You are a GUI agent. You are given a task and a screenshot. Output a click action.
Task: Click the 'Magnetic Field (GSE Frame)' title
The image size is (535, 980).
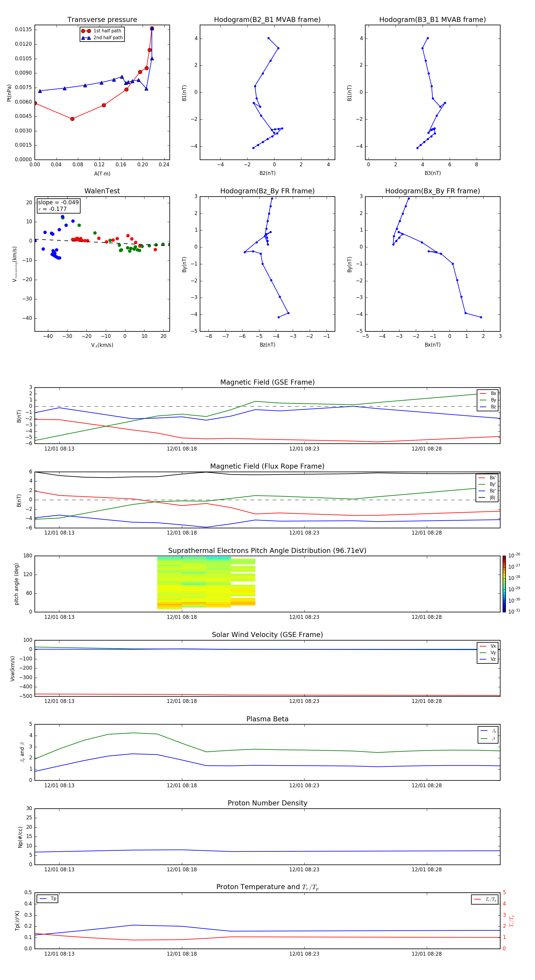(267, 382)
